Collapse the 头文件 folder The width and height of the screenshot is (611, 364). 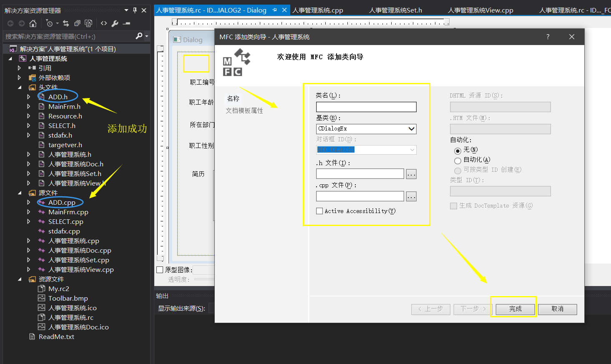(x=20, y=88)
